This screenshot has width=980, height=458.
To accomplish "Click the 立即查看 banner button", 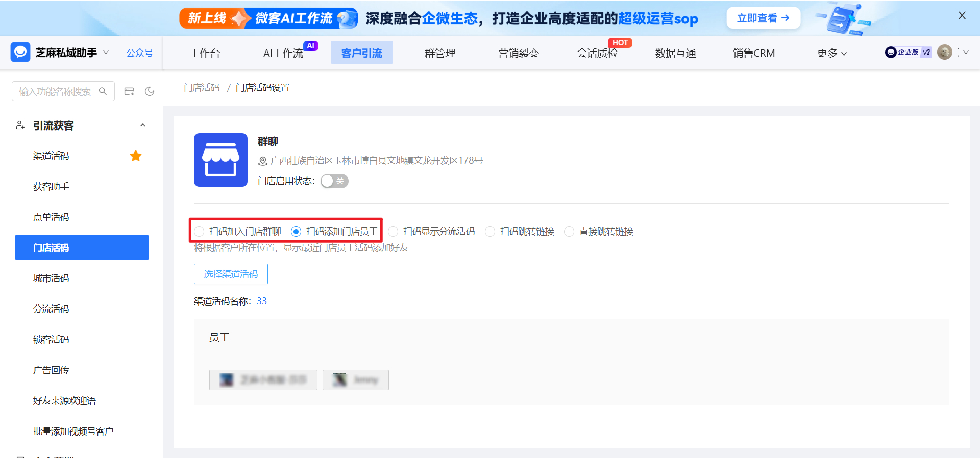I will pos(763,18).
